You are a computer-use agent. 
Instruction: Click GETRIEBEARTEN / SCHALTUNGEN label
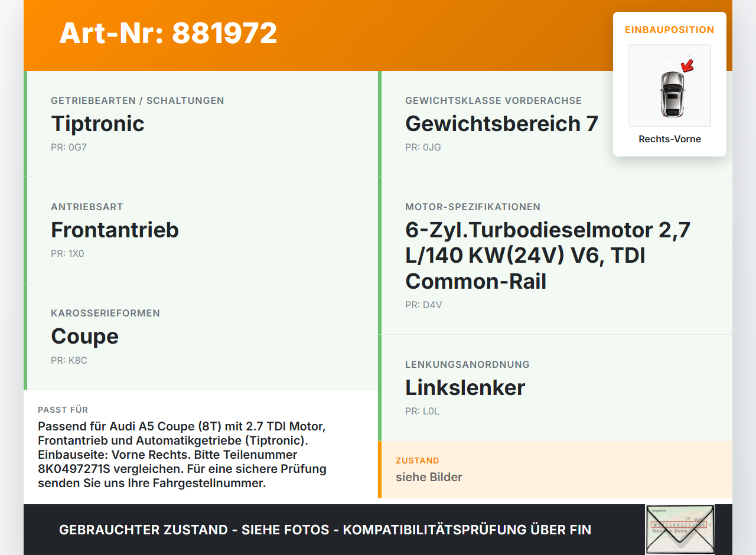click(x=138, y=100)
